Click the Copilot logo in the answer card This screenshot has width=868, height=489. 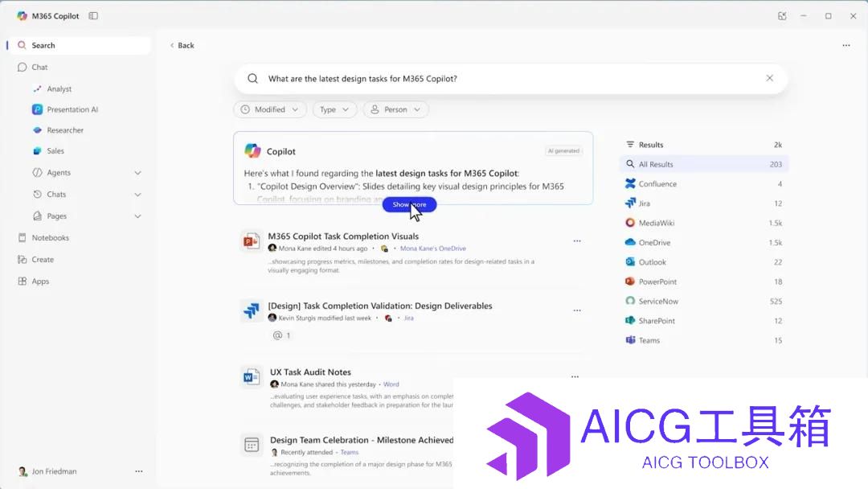[x=252, y=150]
